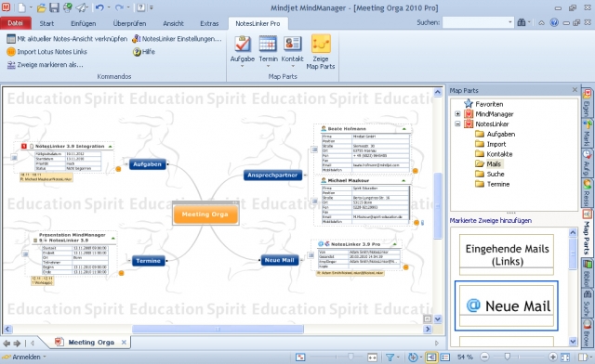This screenshot has width=595, height=364.
Task: Click Import Lotus Notes Links
Action: click(47, 52)
